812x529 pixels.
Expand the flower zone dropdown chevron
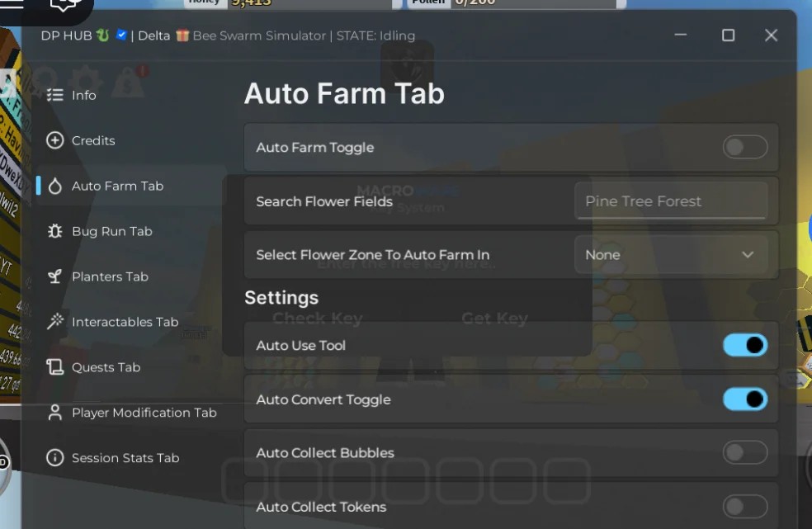[748, 255]
